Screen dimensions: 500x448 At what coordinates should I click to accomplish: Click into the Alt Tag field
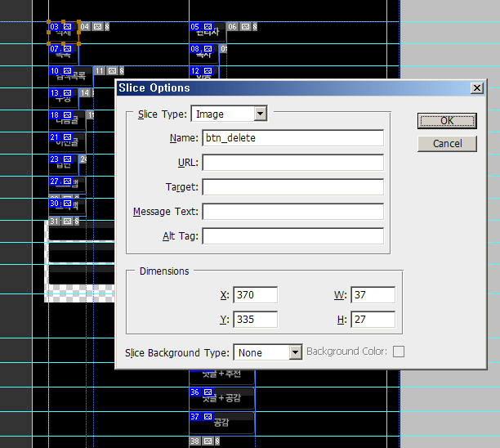pos(292,236)
